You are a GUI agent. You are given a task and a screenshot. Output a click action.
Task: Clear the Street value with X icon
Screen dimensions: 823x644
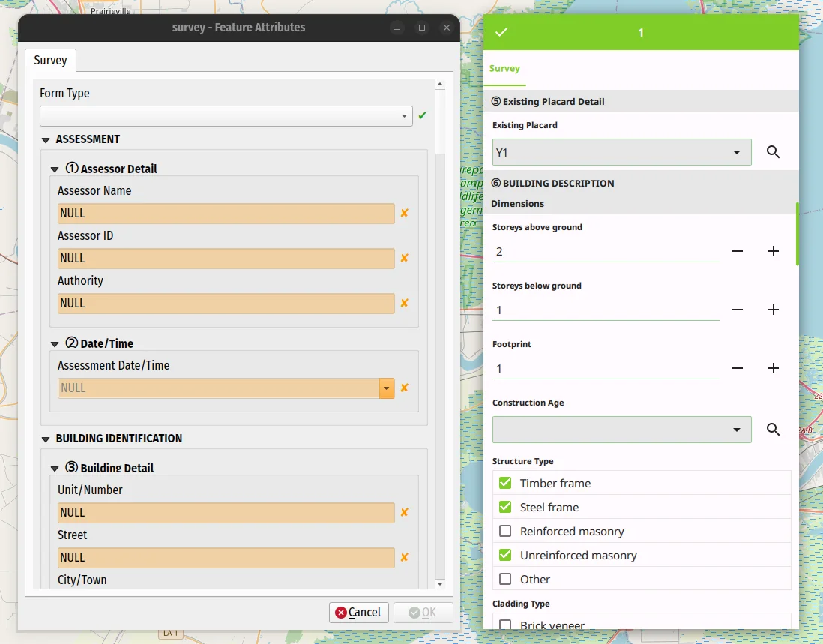click(404, 557)
